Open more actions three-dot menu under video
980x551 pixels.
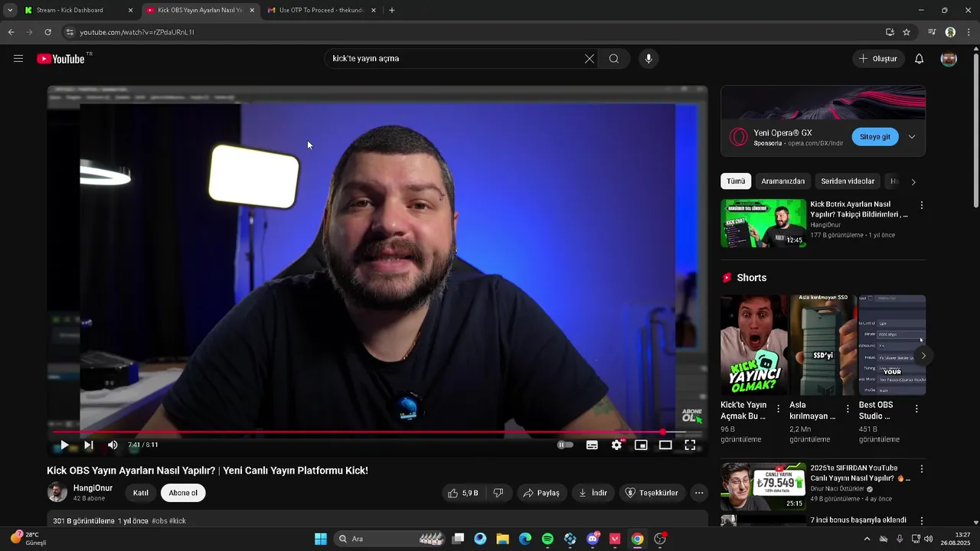click(x=699, y=493)
